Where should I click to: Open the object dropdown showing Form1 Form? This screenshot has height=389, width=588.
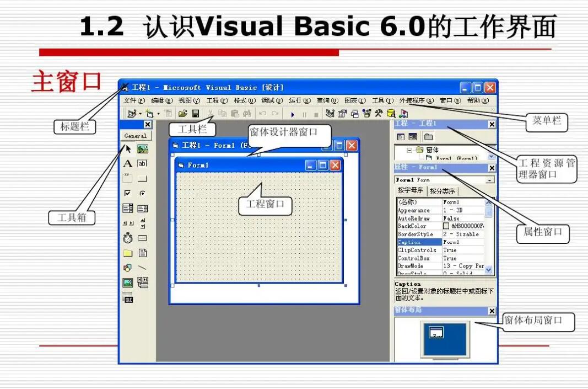(x=489, y=180)
